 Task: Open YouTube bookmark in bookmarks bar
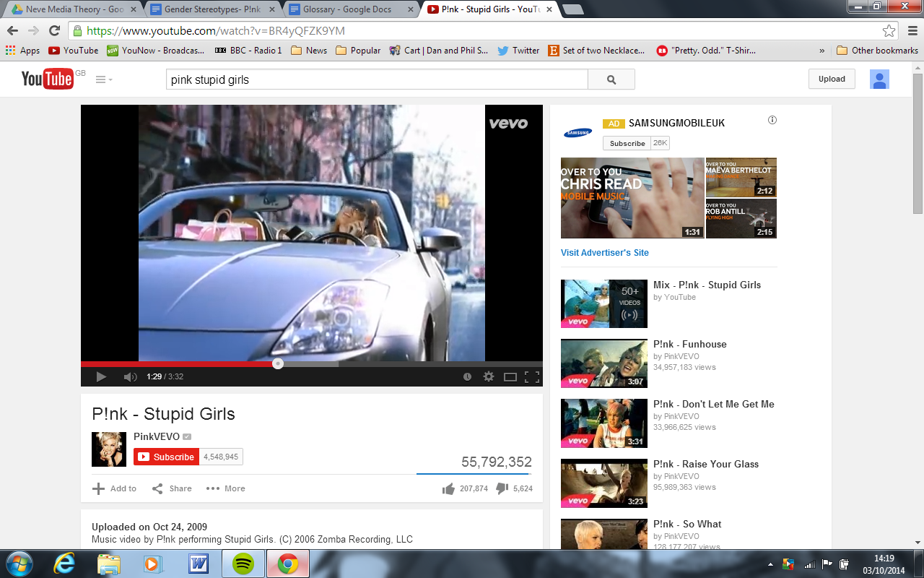[73, 51]
